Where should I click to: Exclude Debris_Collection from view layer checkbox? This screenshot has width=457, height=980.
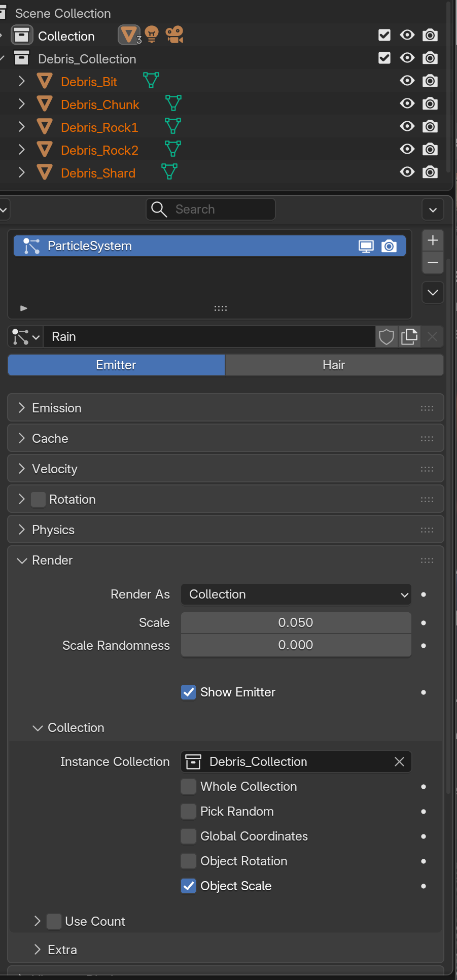tap(384, 58)
